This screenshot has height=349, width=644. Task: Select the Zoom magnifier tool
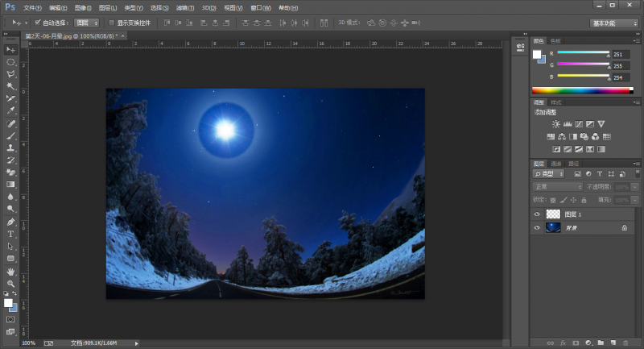(11, 283)
